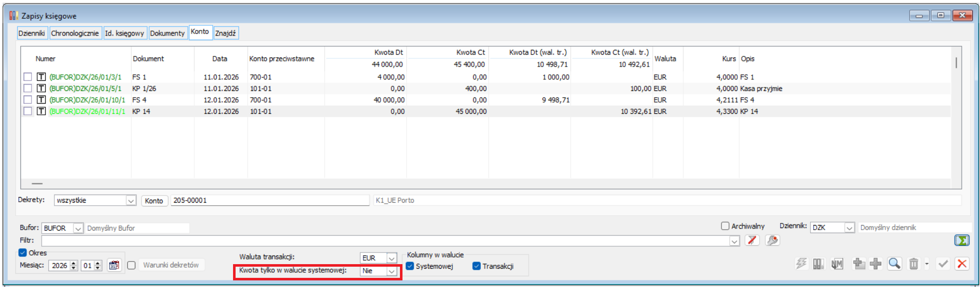Viewport: 980px width, 287px height.
Task: Tick the checkbox for row DZK/26/01/5/1
Action: (x=27, y=88)
